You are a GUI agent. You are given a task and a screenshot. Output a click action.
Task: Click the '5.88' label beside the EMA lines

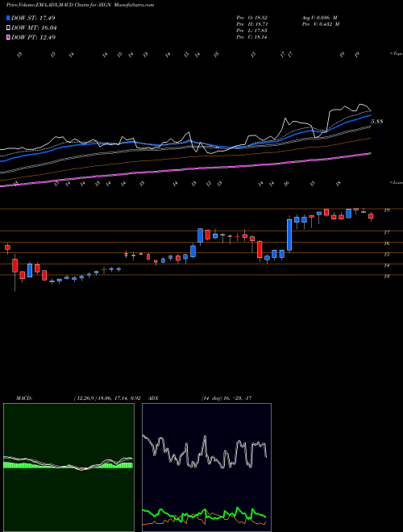coord(377,122)
